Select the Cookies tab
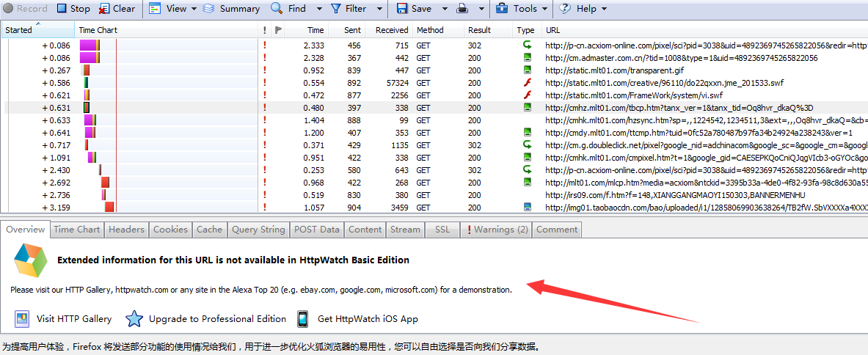Screen dimensions: 868x355 (x=170, y=230)
